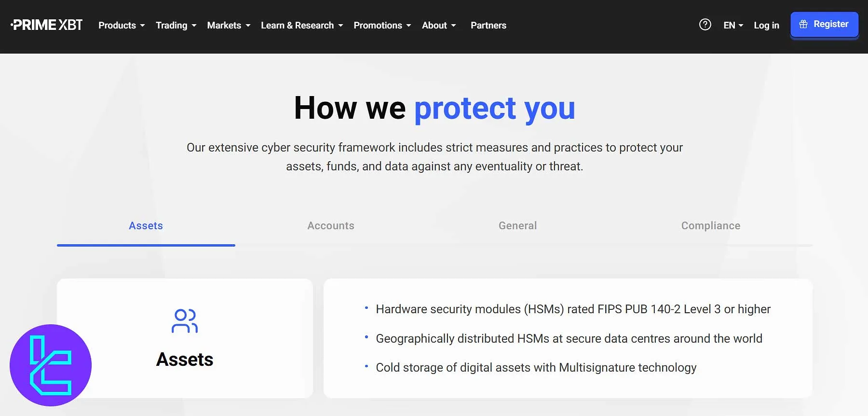
Task: Expand the Trading menu
Action: 176,25
